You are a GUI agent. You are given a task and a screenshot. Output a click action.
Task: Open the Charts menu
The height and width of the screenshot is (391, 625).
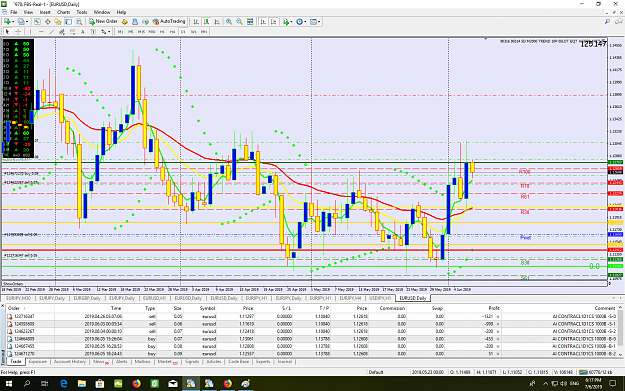tap(63, 12)
